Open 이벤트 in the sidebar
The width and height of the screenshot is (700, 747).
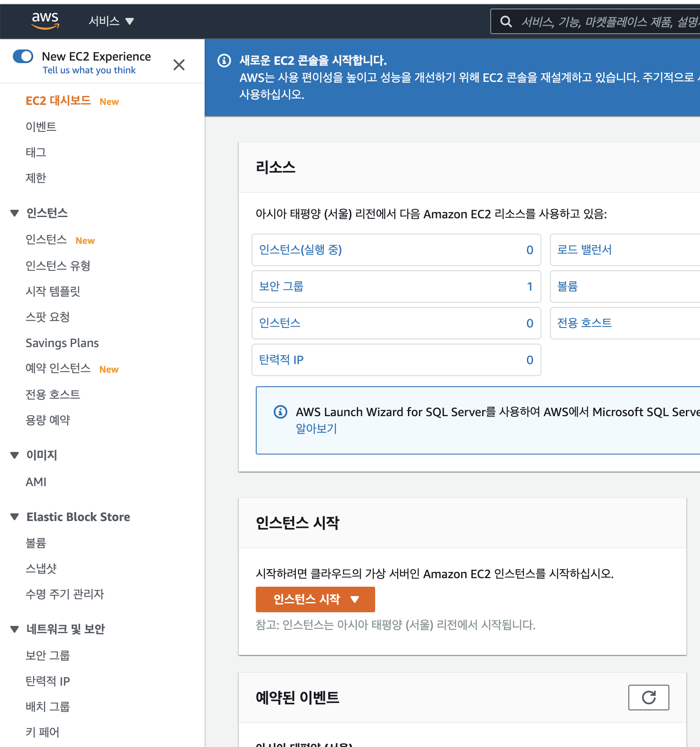tap(41, 127)
